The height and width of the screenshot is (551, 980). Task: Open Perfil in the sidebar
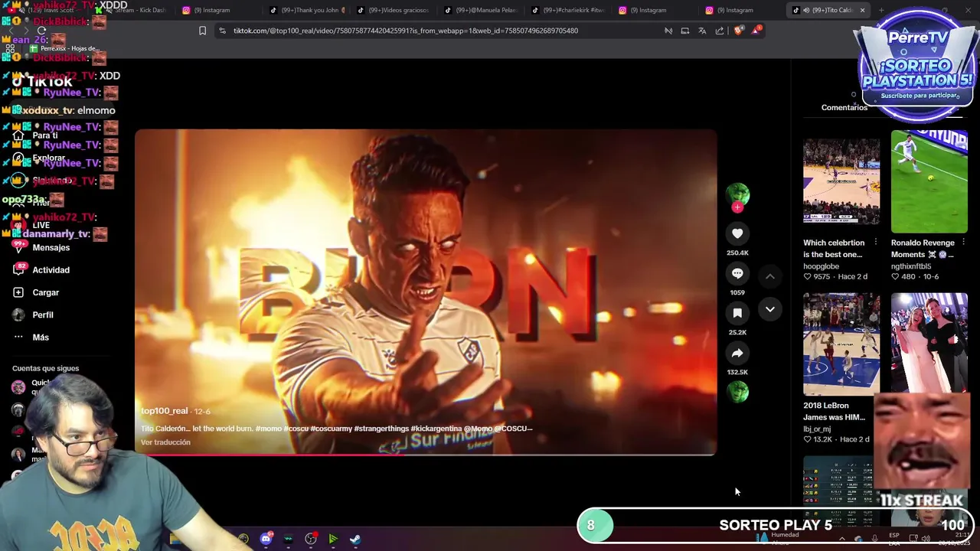coord(34,315)
